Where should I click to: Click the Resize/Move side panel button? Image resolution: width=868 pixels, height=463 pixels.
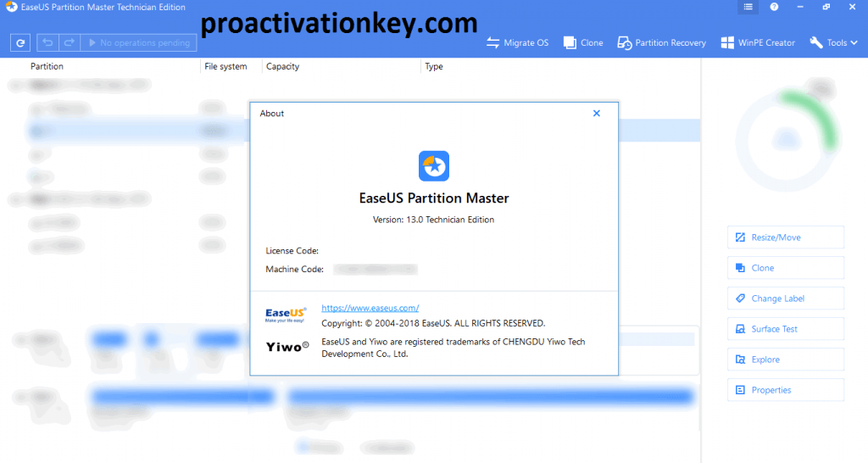click(785, 237)
